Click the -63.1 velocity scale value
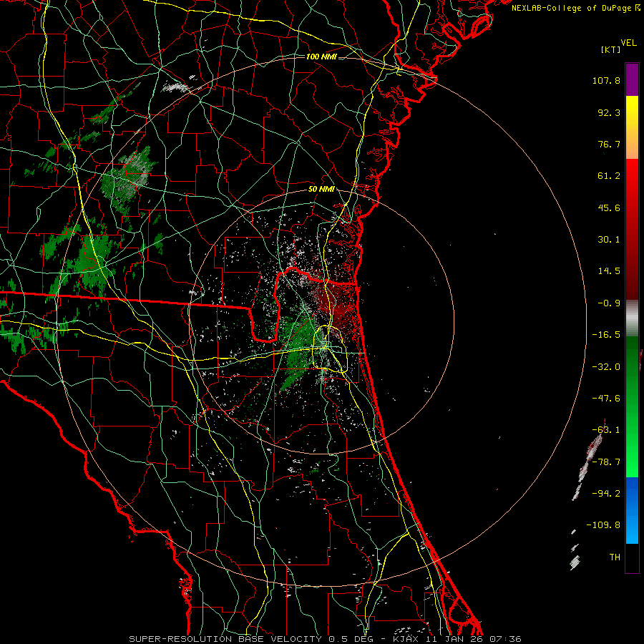 606,430
